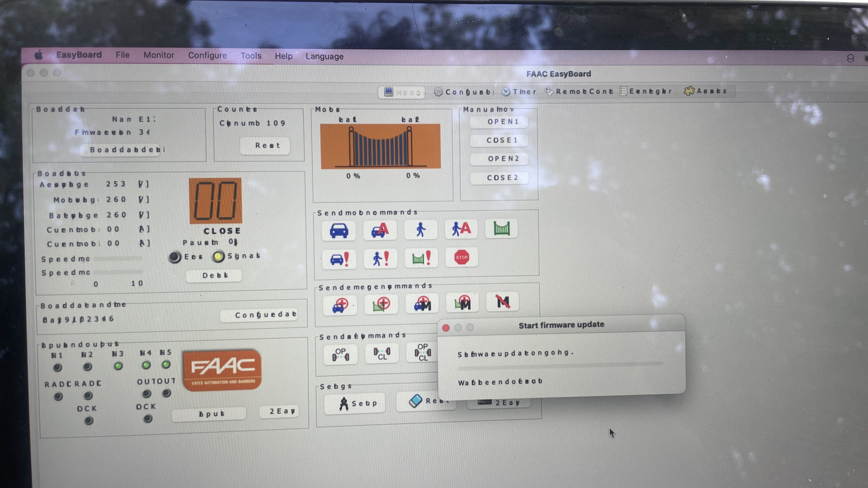Screen dimensions: 868x488
Task: Click the orange gate leaf display
Action: point(380,146)
